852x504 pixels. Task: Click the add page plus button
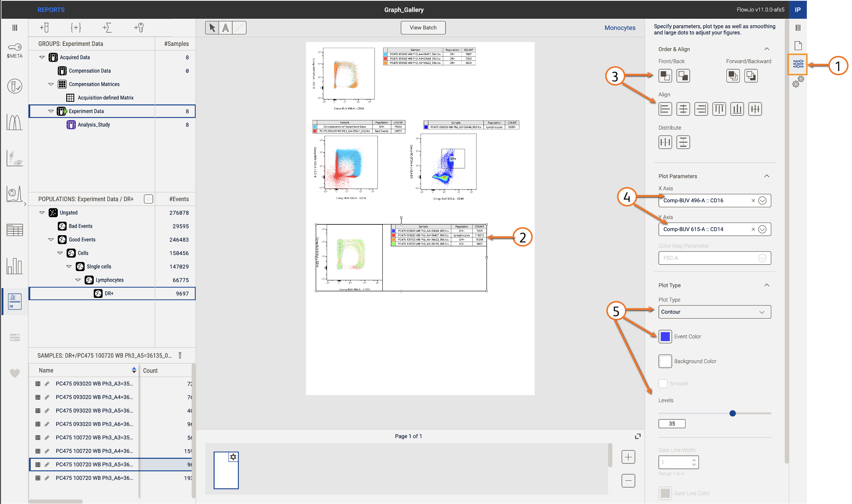coord(628,457)
